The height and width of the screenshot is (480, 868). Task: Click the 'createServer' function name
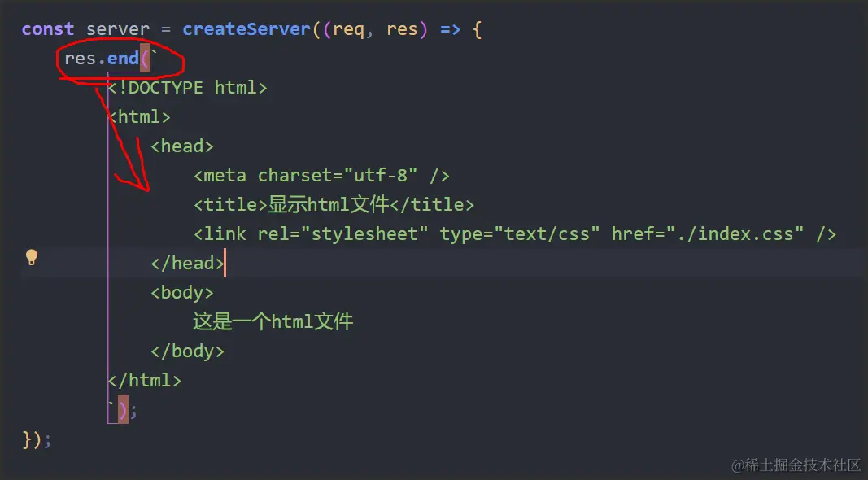click(246, 28)
